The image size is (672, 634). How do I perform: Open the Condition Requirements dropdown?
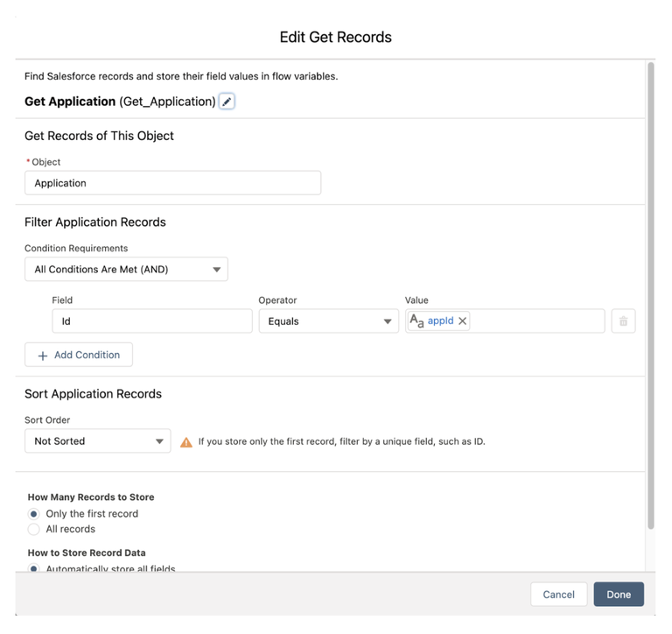click(x=126, y=270)
